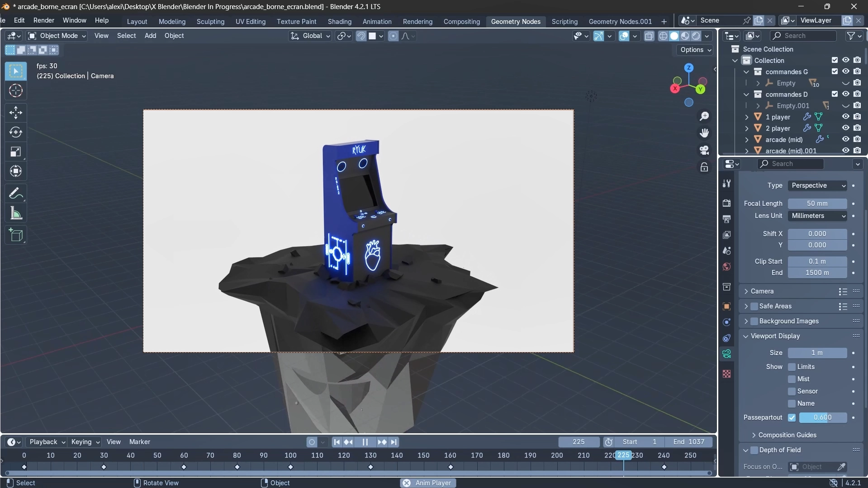This screenshot has height=488, width=868.
Task: Open the Modifier Properties tab in the sidebar
Action: point(726,322)
